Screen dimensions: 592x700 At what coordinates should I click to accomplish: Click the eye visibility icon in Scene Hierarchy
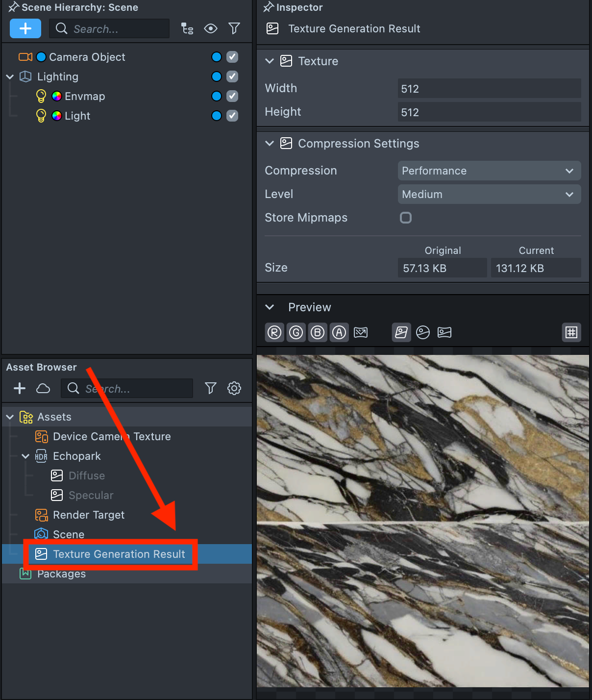coord(211,28)
